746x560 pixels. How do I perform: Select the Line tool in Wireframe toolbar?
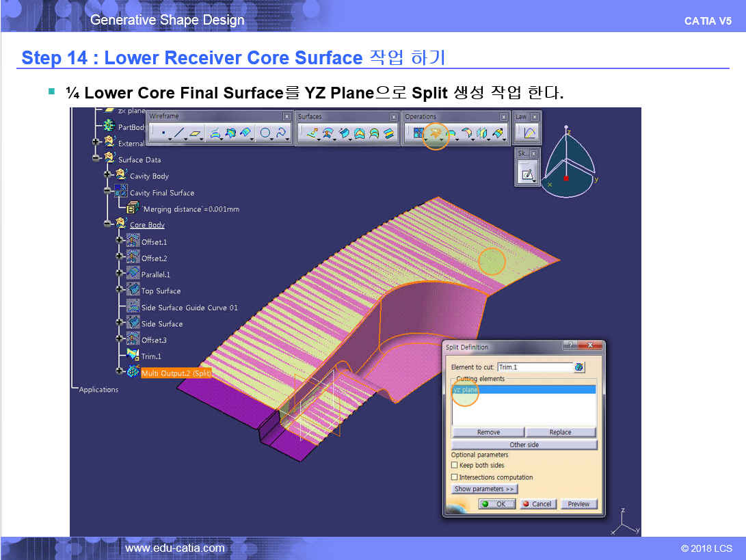coord(180,133)
